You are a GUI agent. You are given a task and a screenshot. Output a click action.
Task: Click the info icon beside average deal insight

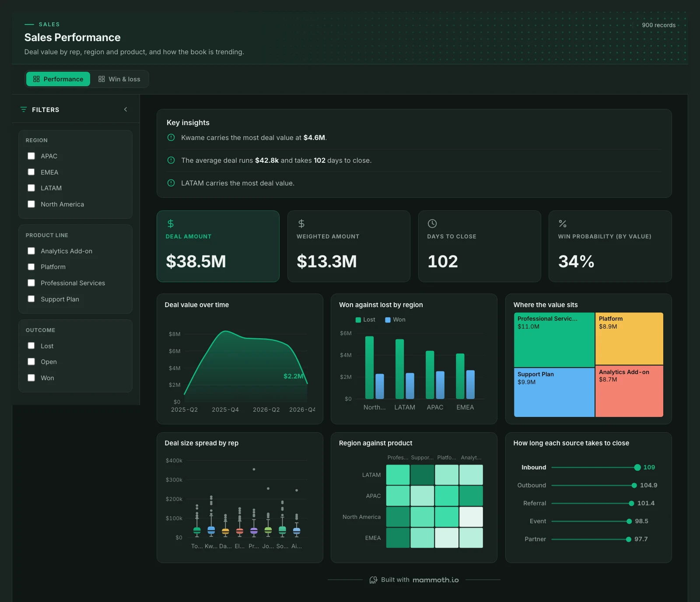tap(171, 160)
